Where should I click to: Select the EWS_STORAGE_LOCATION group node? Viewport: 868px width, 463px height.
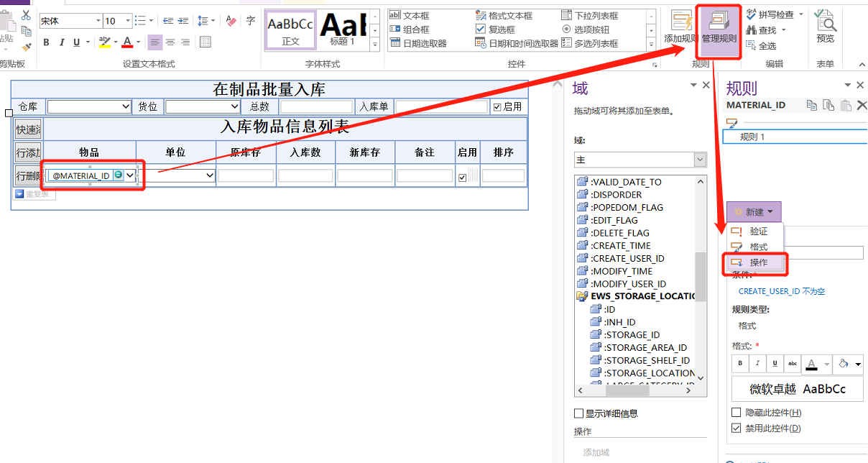click(x=636, y=296)
